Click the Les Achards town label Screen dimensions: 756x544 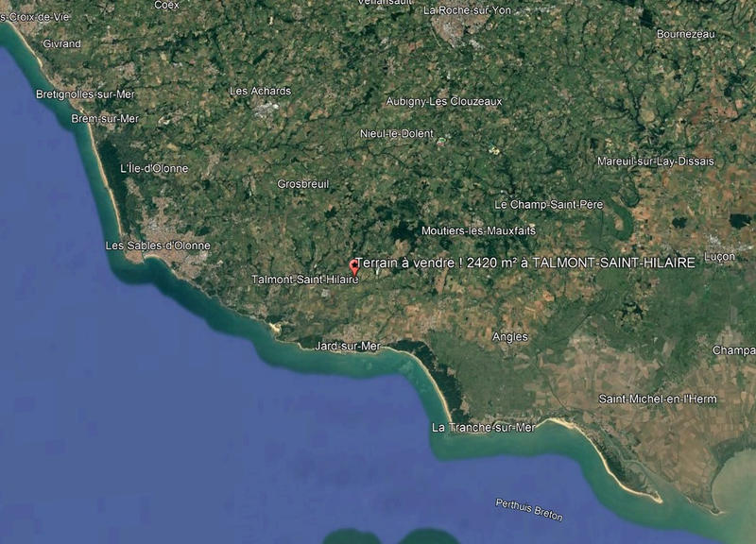pyautogui.click(x=261, y=91)
